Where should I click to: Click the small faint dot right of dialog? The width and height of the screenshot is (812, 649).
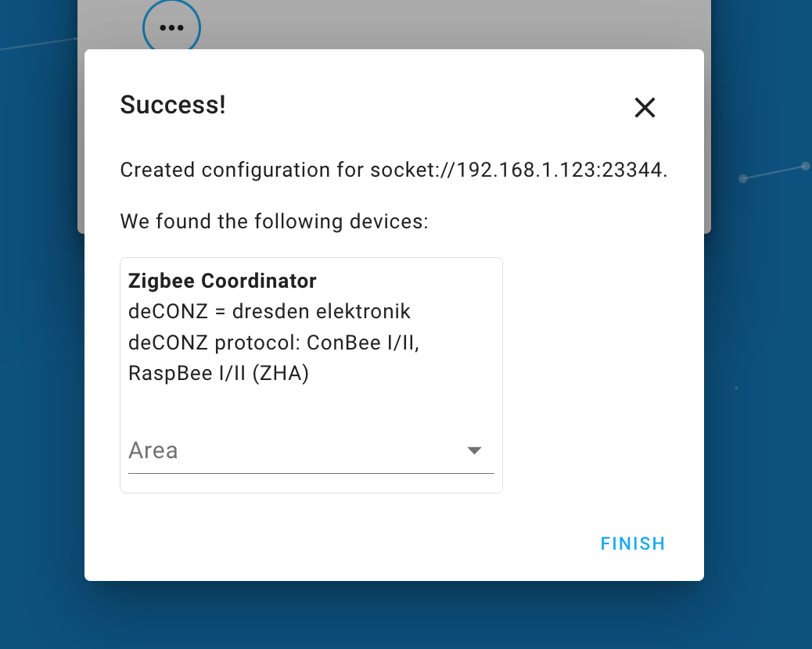point(736,388)
